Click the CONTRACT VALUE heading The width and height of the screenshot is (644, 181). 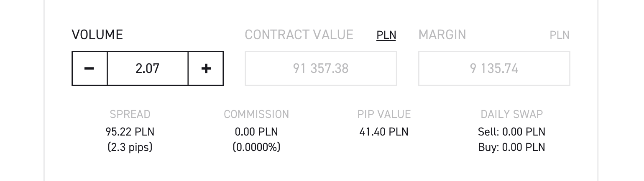299,35
